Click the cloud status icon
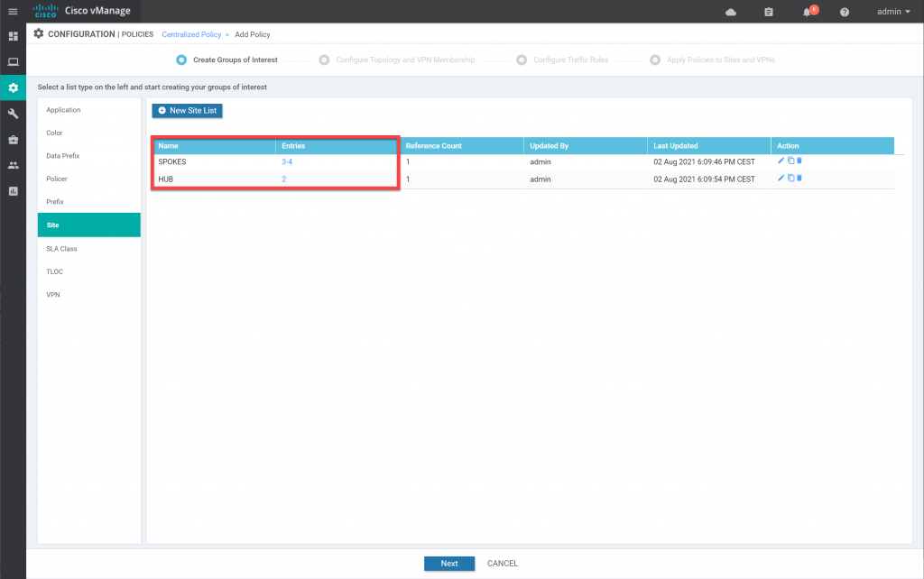This screenshot has width=924, height=579. point(730,11)
